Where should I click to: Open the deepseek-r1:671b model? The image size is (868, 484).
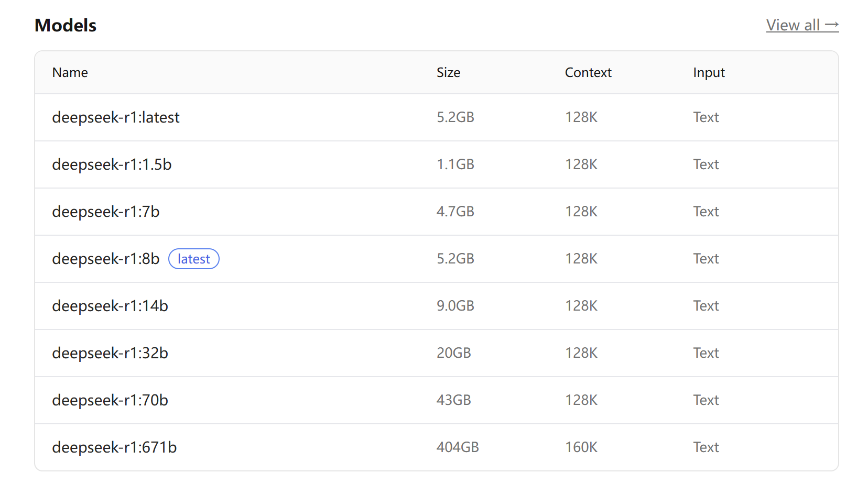(114, 447)
